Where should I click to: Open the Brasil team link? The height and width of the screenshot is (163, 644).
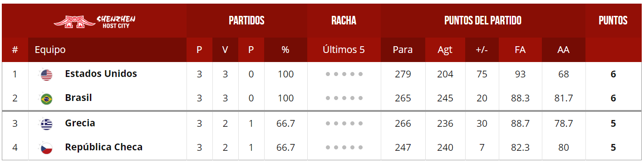coord(79,98)
